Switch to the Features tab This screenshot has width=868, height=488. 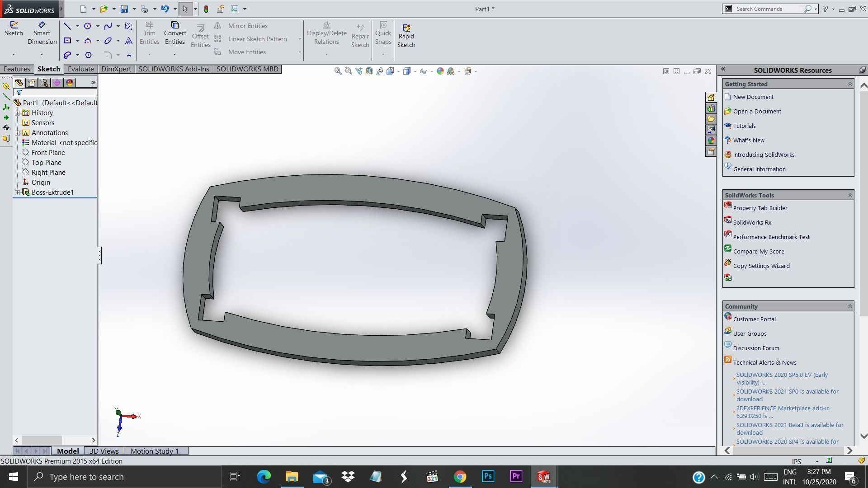[17, 69]
